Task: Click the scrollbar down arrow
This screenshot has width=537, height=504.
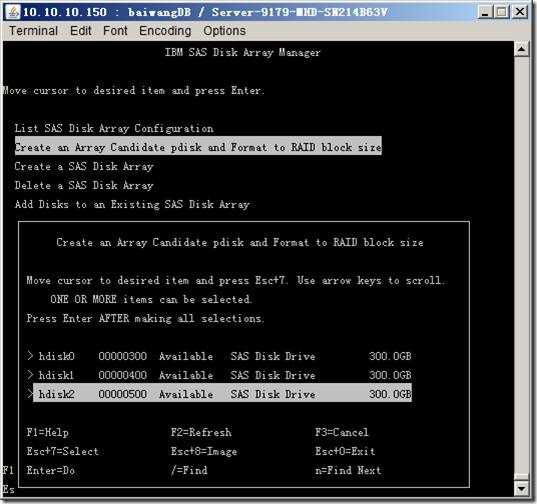Action: (x=522, y=488)
